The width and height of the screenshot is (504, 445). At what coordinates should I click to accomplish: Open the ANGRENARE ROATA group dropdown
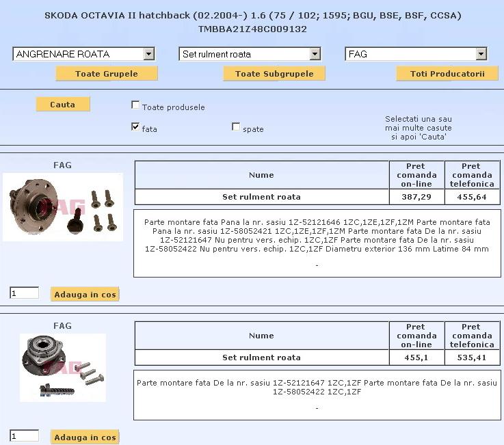83,54
